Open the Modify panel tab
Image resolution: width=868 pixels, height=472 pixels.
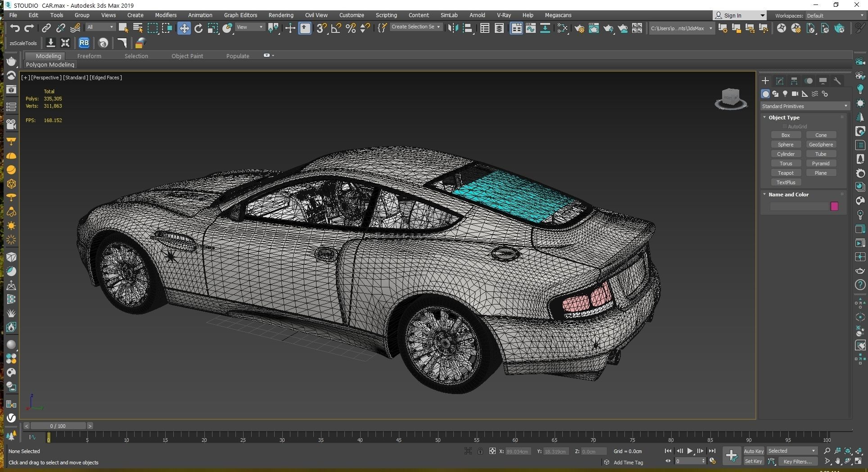point(779,81)
